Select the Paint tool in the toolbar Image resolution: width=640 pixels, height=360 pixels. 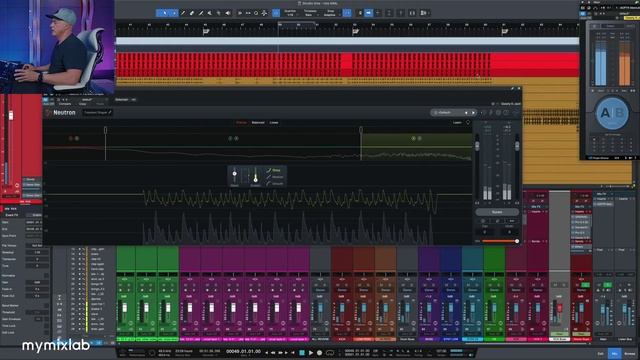click(201, 13)
